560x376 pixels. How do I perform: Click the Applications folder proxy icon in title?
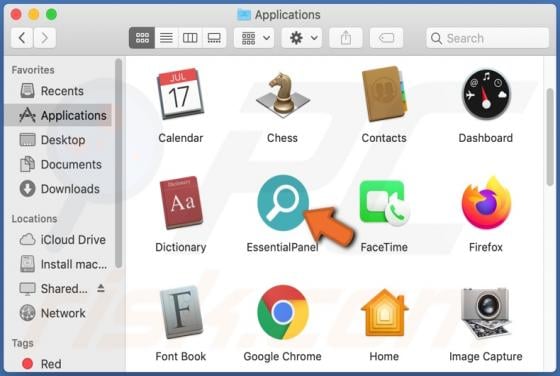pos(244,15)
